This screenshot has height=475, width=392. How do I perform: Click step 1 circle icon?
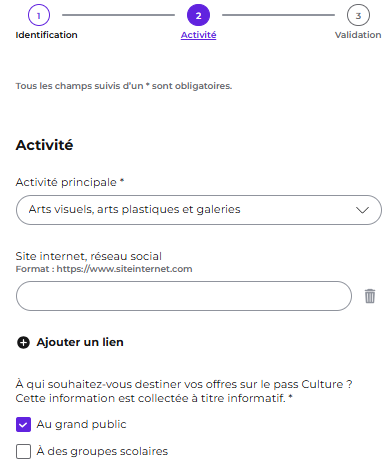(x=39, y=15)
